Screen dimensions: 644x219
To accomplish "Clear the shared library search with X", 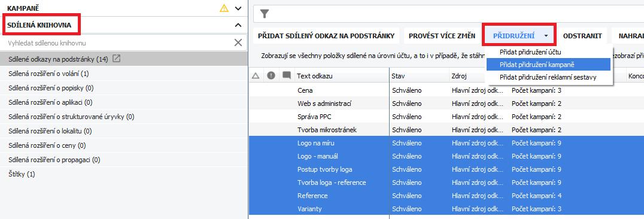I will tap(238, 42).
